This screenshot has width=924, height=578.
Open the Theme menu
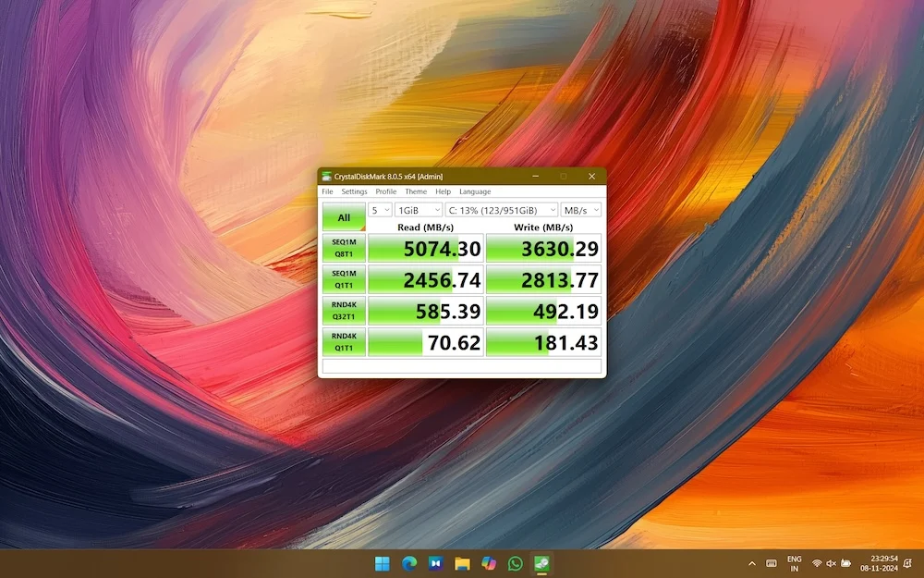click(x=416, y=191)
